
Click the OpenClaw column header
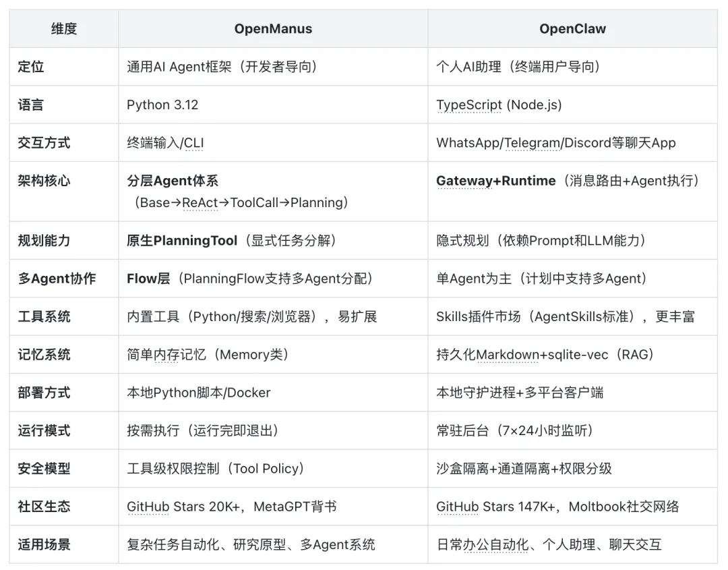(572, 28)
